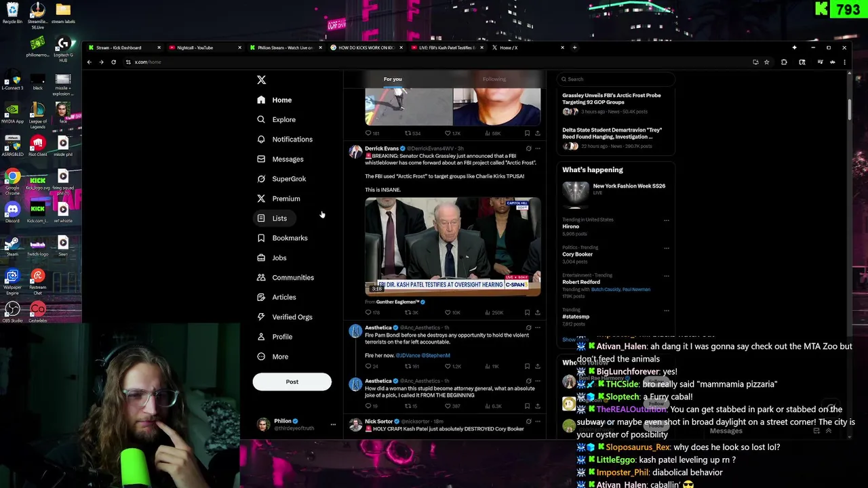Open Discord from the desktop
Screen dimensions: 868x488
[12, 211]
